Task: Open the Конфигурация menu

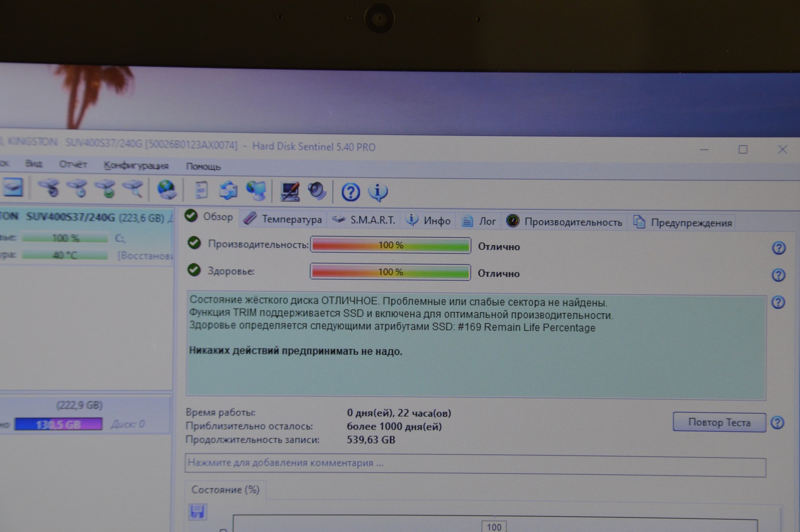Action: (x=136, y=166)
